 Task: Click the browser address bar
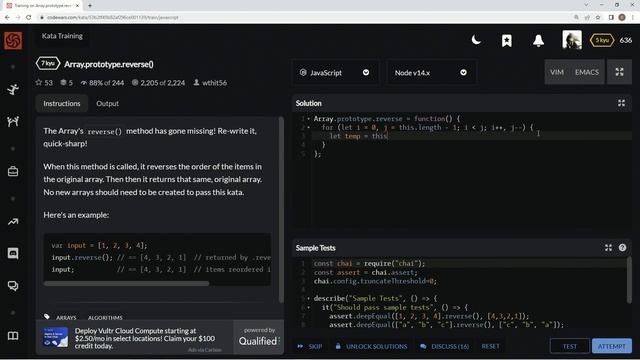(x=302, y=17)
